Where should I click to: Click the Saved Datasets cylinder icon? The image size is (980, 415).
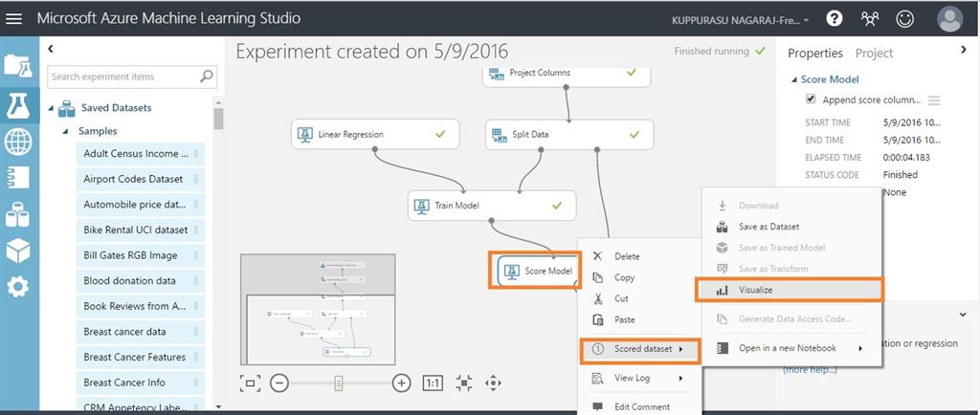click(66, 109)
